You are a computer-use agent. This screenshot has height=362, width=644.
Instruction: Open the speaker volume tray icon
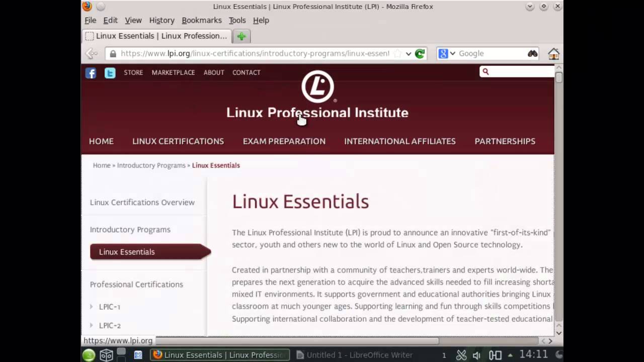pos(476,355)
